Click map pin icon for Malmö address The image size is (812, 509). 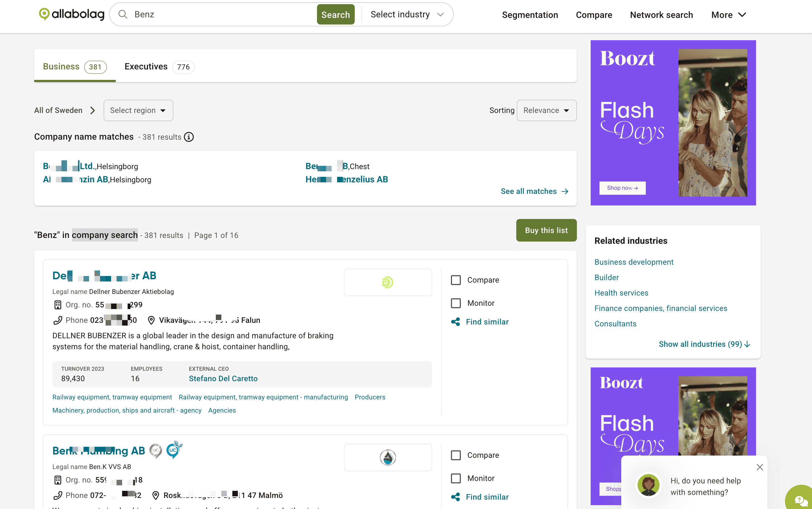tap(156, 495)
